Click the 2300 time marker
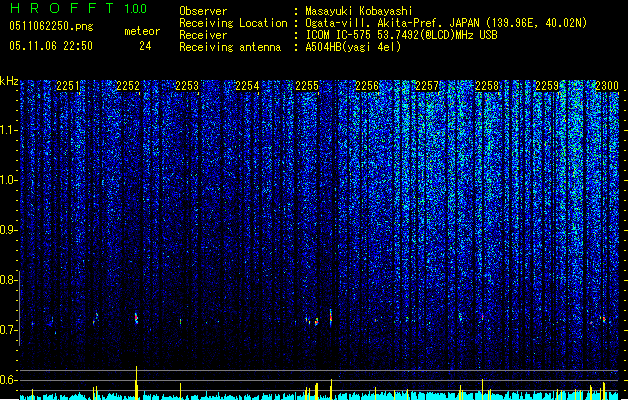629x400 pixels. click(607, 86)
